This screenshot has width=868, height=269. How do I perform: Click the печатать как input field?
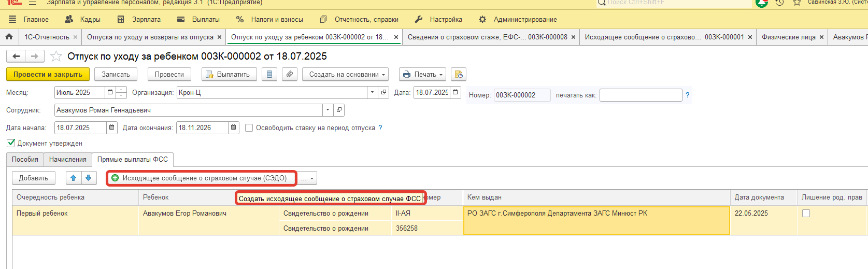click(641, 95)
